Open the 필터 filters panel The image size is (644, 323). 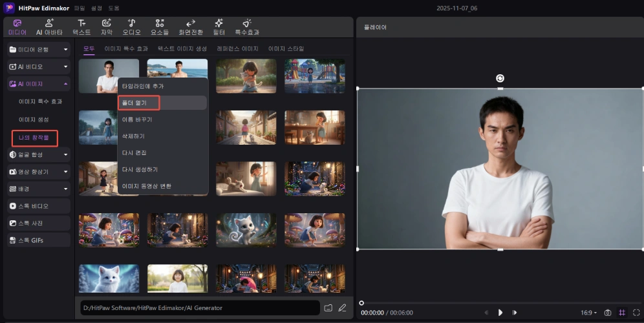pyautogui.click(x=219, y=26)
